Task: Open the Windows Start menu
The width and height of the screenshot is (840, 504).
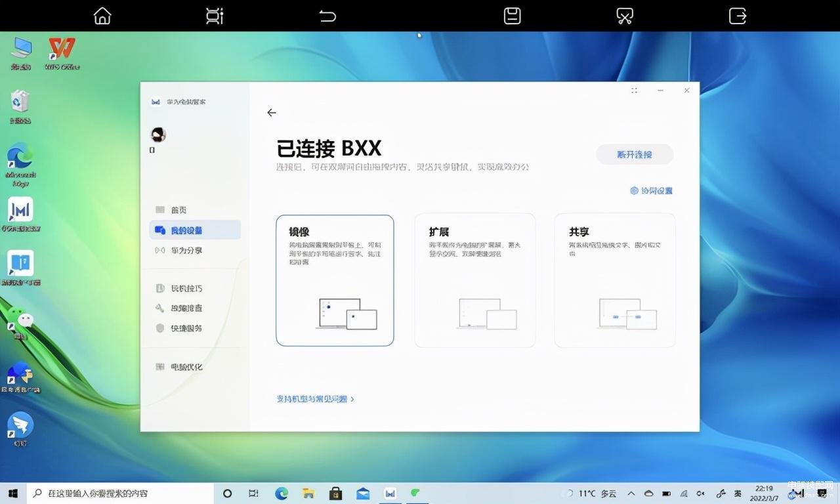Action: point(13,493)
